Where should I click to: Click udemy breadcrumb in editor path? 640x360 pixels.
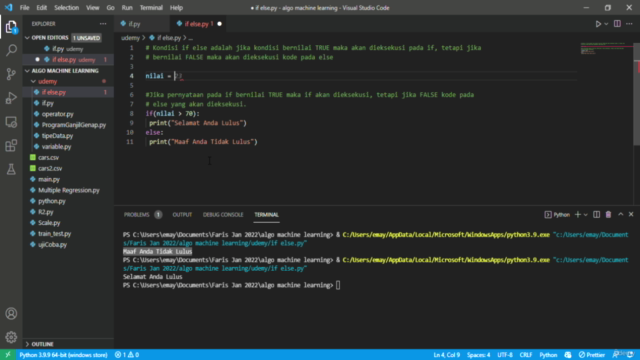130,38
